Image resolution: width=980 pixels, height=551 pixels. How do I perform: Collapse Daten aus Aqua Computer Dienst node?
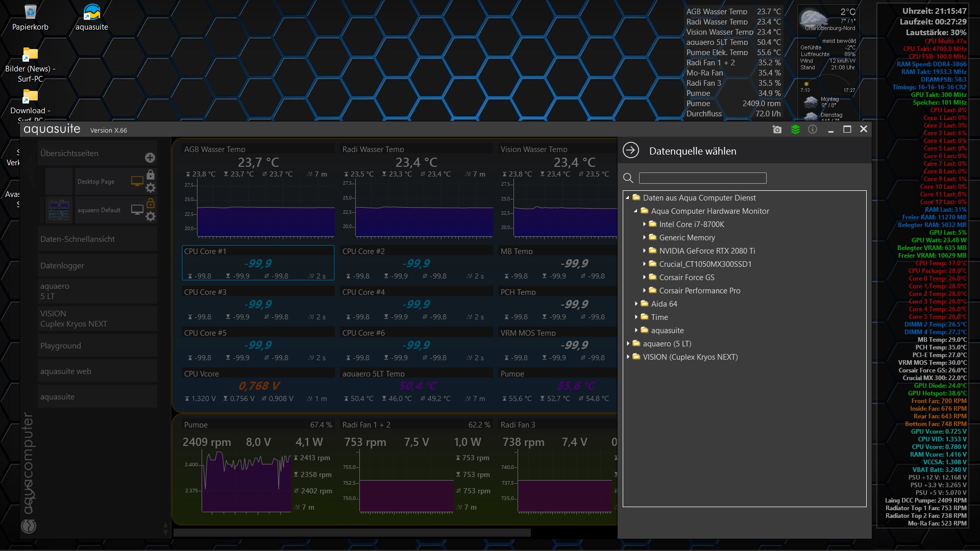[628, 198]
